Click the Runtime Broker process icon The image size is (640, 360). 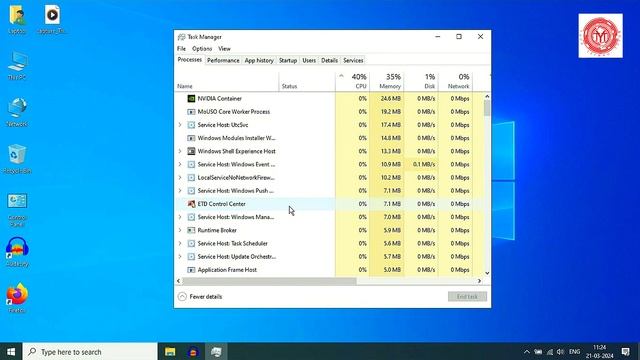pos(191,230)
